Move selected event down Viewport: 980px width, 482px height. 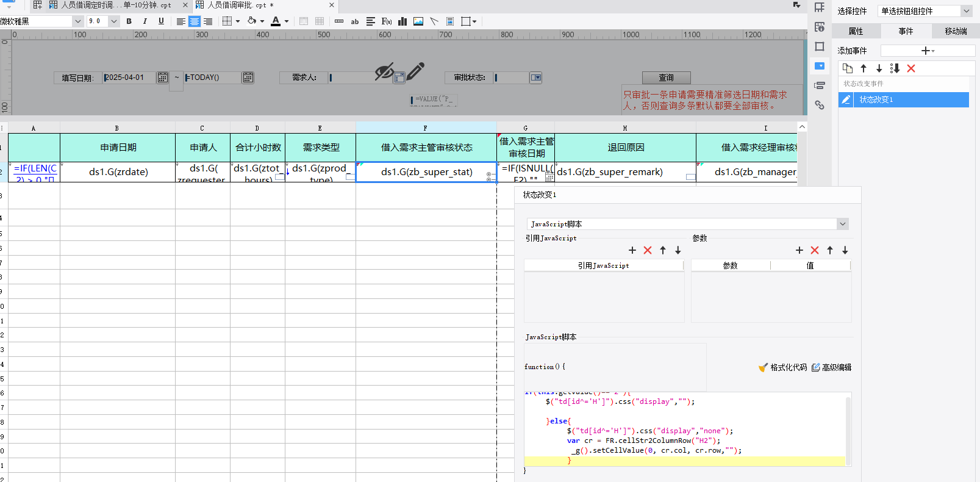click(879, 68)
